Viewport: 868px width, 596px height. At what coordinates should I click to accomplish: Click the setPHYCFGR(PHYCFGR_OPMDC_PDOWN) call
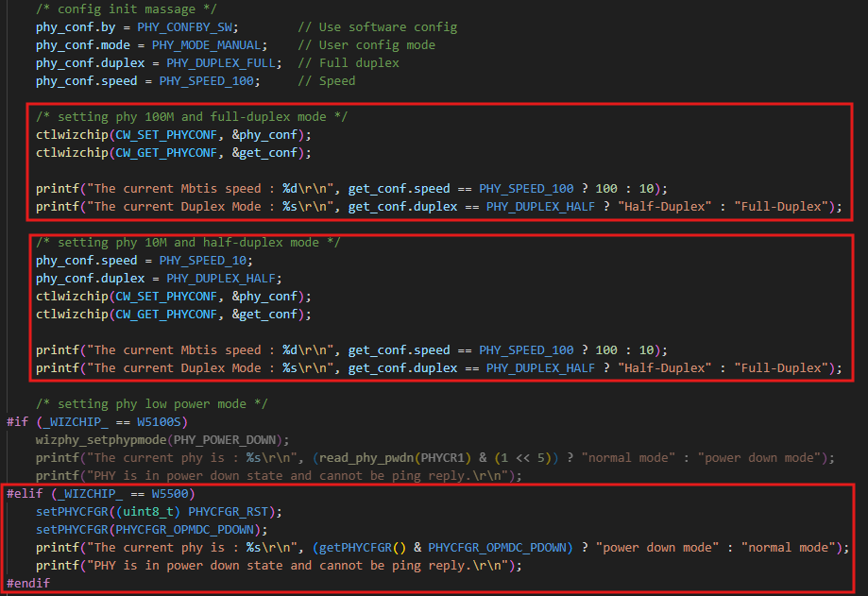(148, 530)
